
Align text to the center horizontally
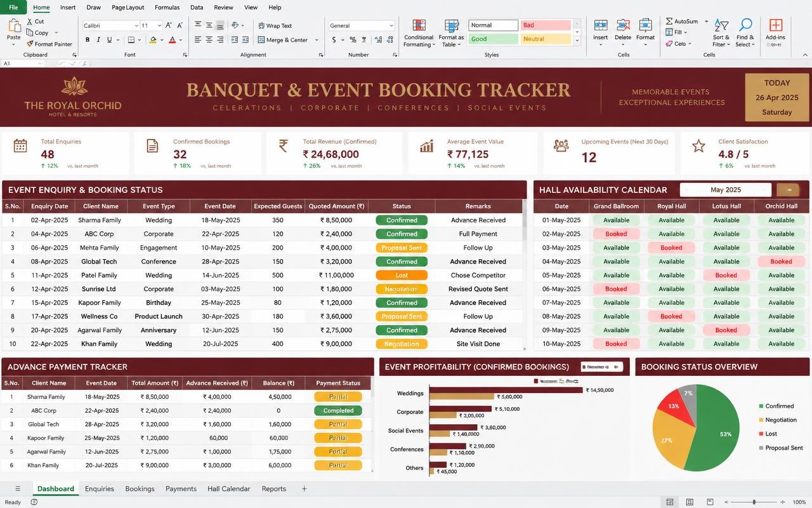click(x=209, y=39)
